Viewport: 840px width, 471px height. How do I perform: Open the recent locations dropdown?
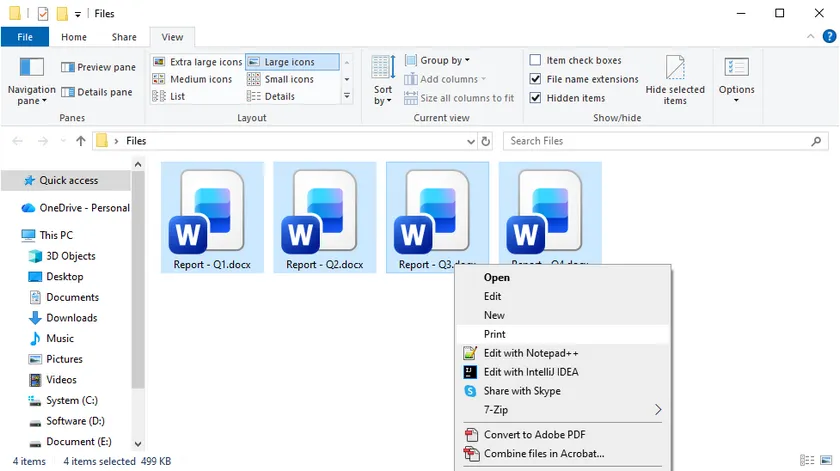click(63, 141)
